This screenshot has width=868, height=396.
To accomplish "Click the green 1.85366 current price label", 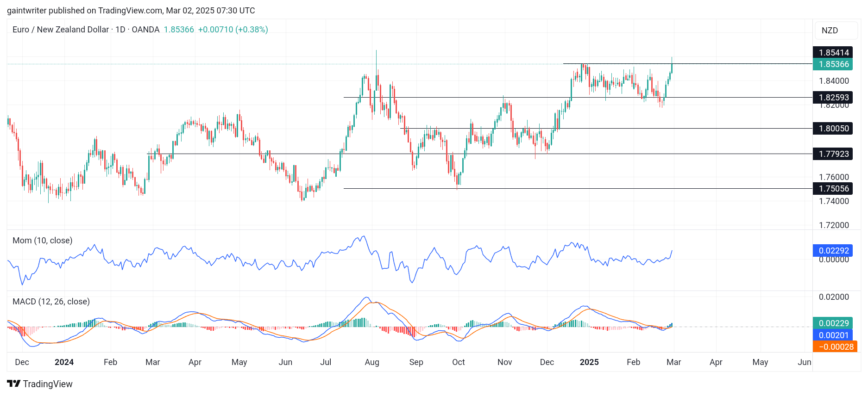I will (833, 64).
